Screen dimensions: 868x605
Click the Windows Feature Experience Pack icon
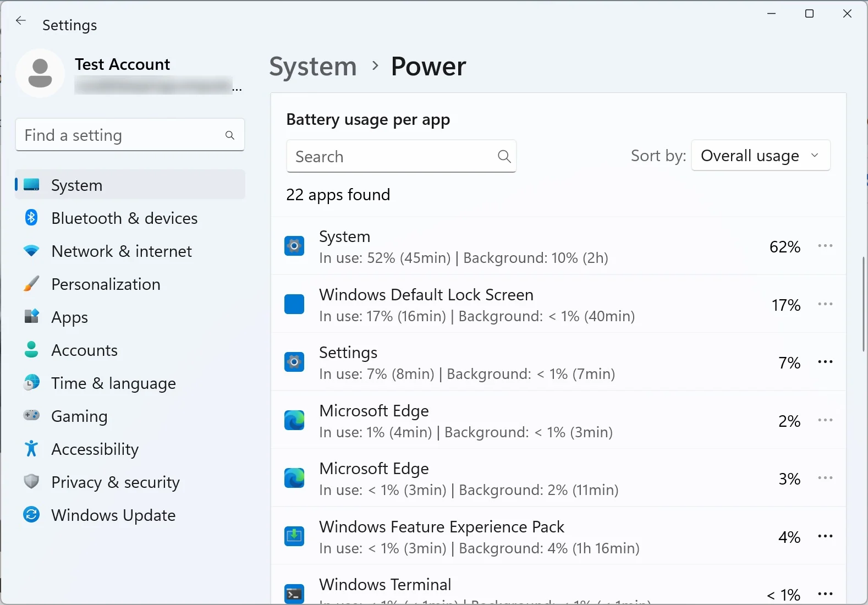coord(294,536)
